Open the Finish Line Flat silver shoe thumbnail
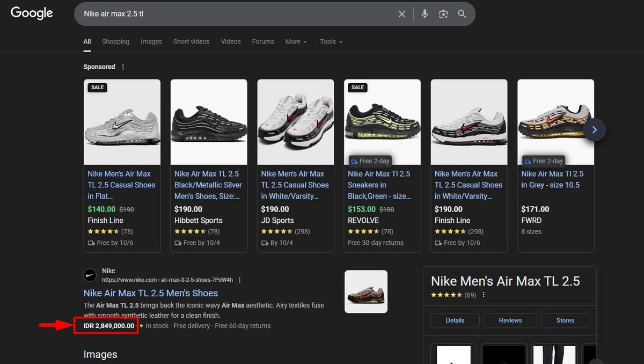The width and height of the screenshot is (644, 364). (122, 122)
